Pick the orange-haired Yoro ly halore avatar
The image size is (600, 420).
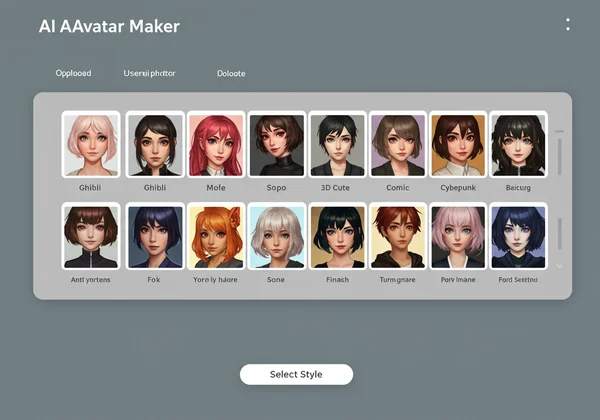(216, 236)
